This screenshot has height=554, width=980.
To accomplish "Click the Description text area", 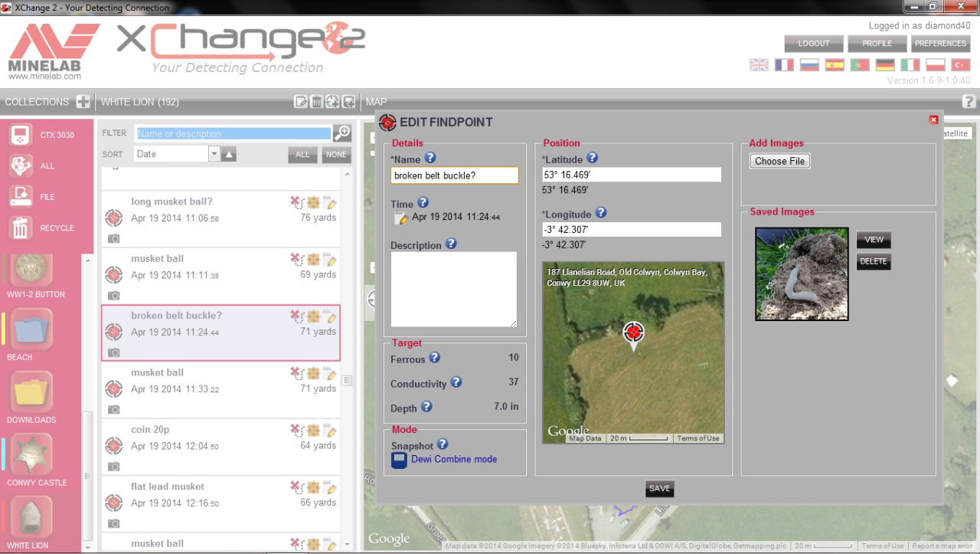I will [454, 290].
